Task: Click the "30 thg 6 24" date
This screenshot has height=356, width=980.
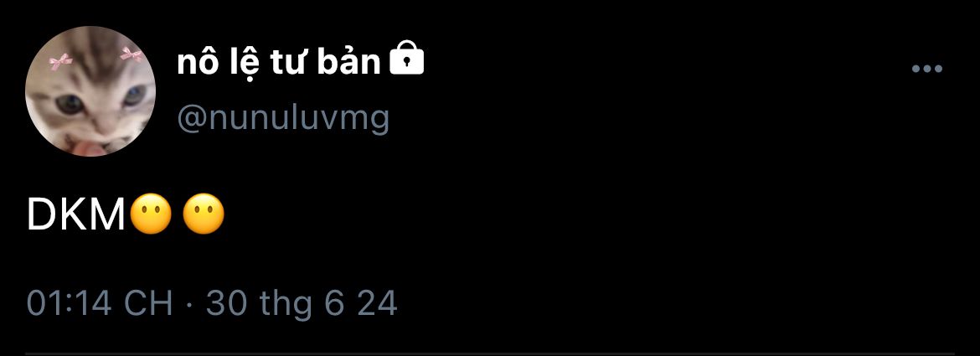Action: pos(302,304)
